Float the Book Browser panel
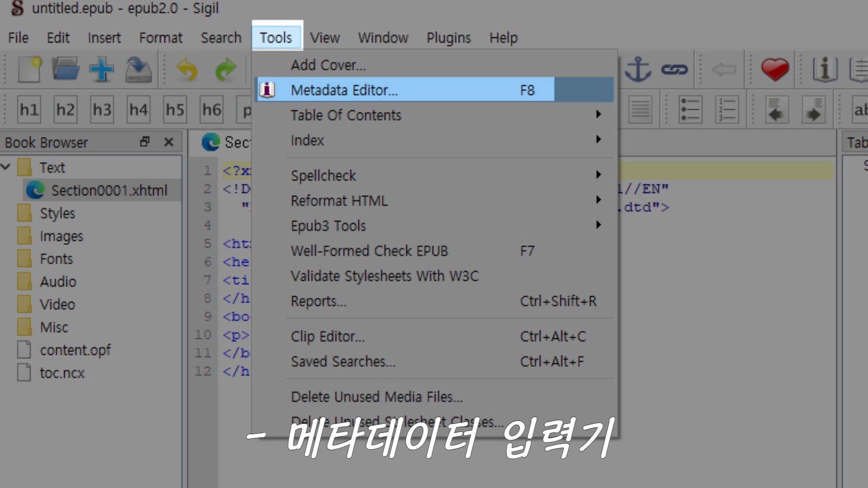This screenshot has width=868, height=488. [145, 142]
